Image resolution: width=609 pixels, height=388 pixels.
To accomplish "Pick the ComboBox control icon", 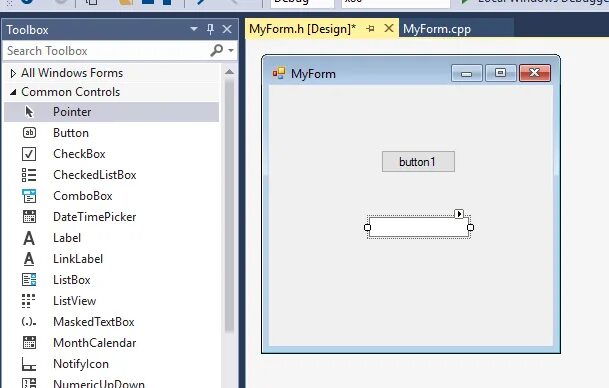I will point(29,196).
